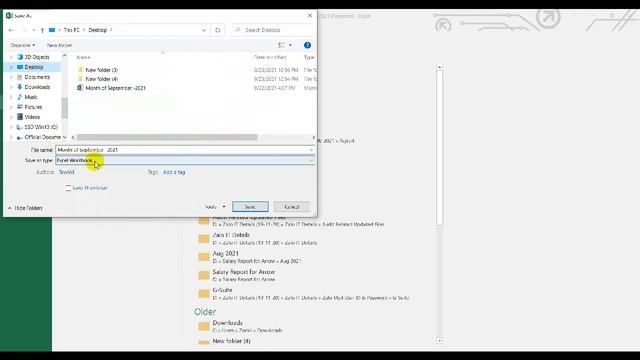The image size is (640, 360).
Task: Click This PC in the address path
Action: tap(71, 30)
